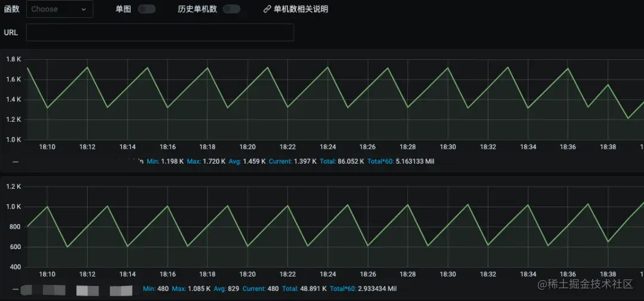Focus the URL input field
Viewport: 644px width, 301px height.
coord(160,32)
